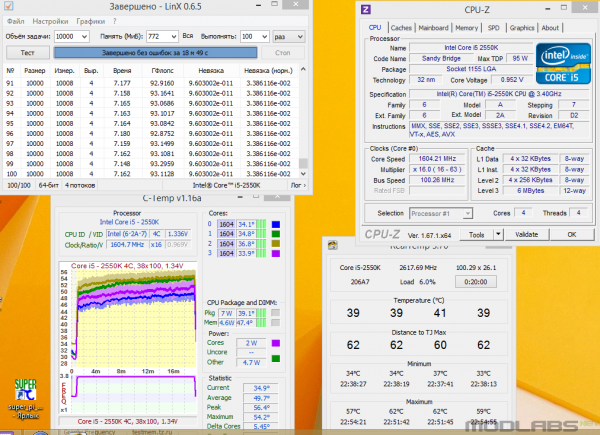Click the 92.8752 GFlops value in row 96
Image resolution: width=600 pixels, height=435 pixels.
point(162,134)
